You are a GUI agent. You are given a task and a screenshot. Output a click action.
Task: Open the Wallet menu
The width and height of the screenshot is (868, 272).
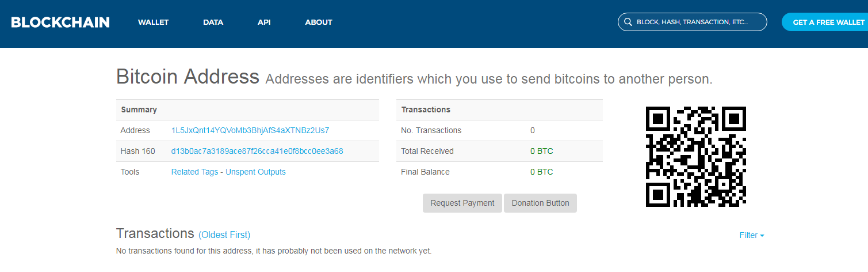pyautogui.click(x=153, y=22)
